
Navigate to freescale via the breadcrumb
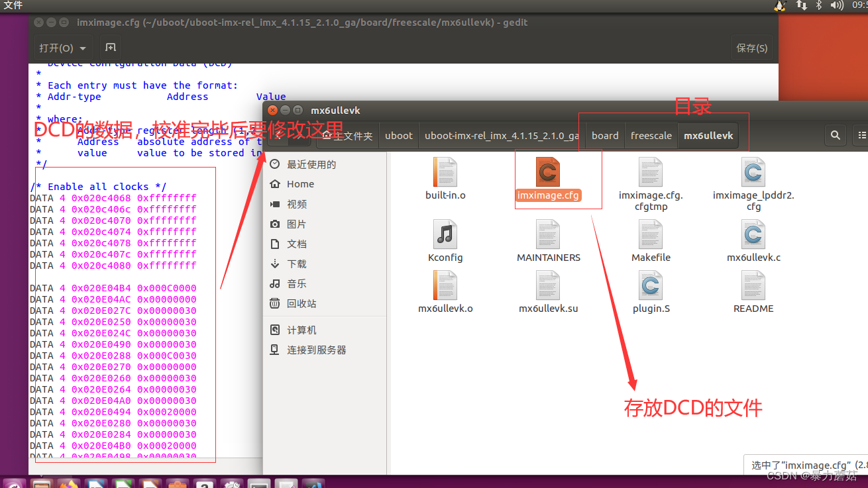point(651,135)
